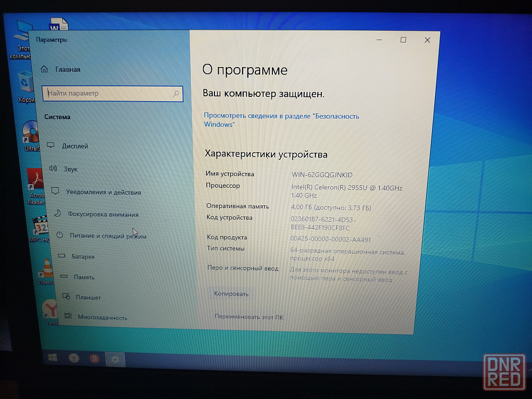Click the Характеристики устройства heading
Viewport: 532px width, 399px height.
pos(266,154)
